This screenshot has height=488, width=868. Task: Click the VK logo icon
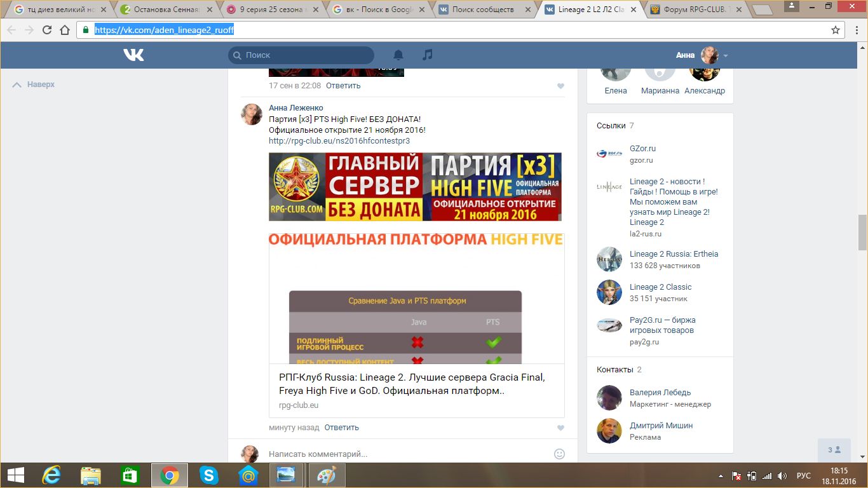133,55
